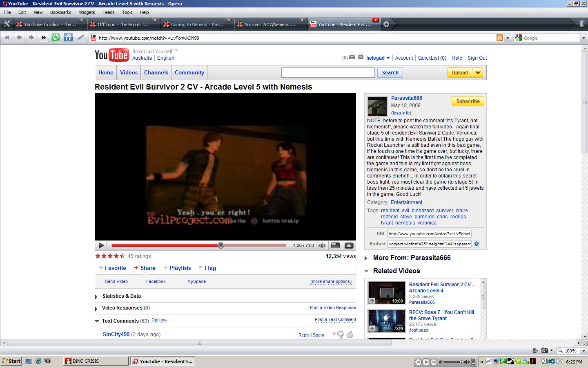588x368 pixels.
Task: Go to the Opera home page icon
Action: [x=68, y=38]
